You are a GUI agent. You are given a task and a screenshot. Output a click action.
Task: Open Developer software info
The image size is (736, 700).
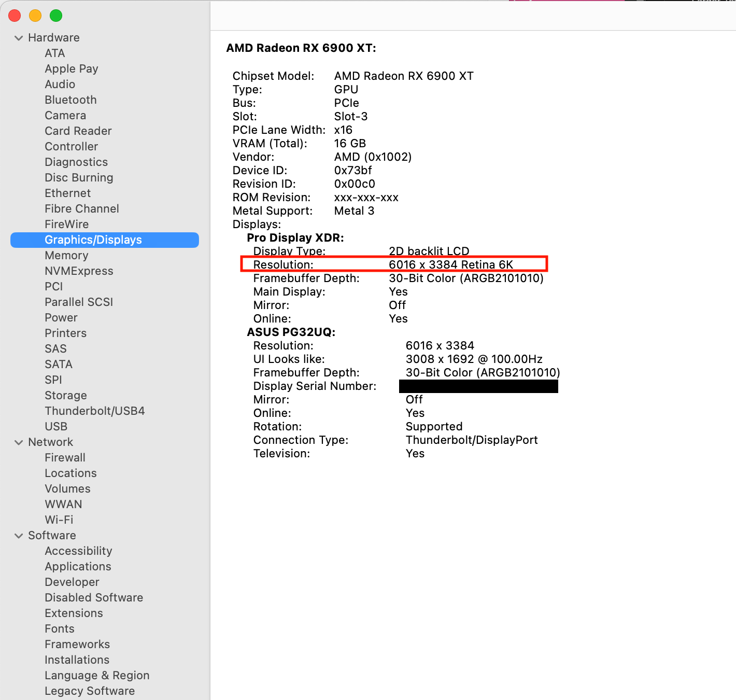point(72,582)
